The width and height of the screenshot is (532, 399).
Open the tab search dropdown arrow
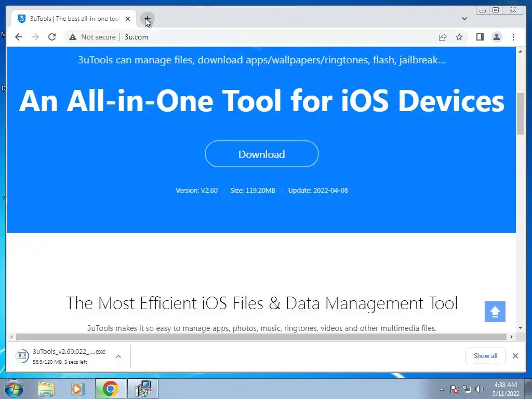point(464,19)
